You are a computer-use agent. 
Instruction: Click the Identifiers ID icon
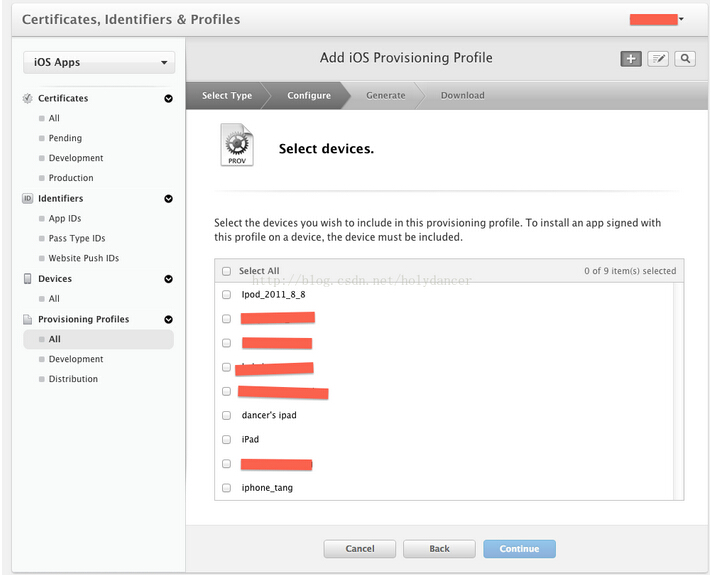click(x=28, y=199)
